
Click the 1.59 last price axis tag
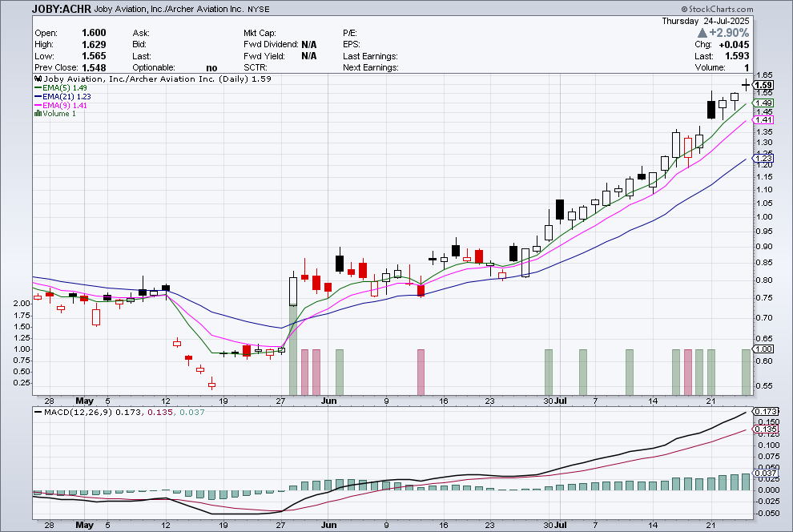(x=763, y=85)
